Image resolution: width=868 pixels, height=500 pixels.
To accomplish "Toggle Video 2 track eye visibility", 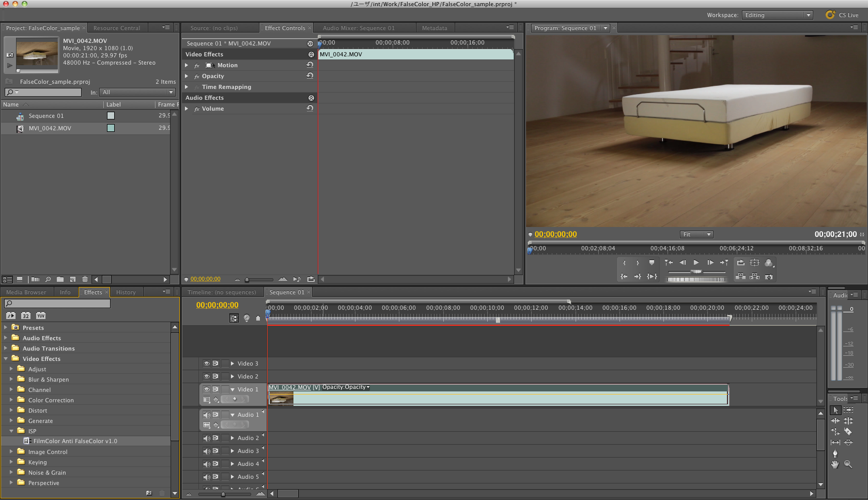I will coord(207,376).
